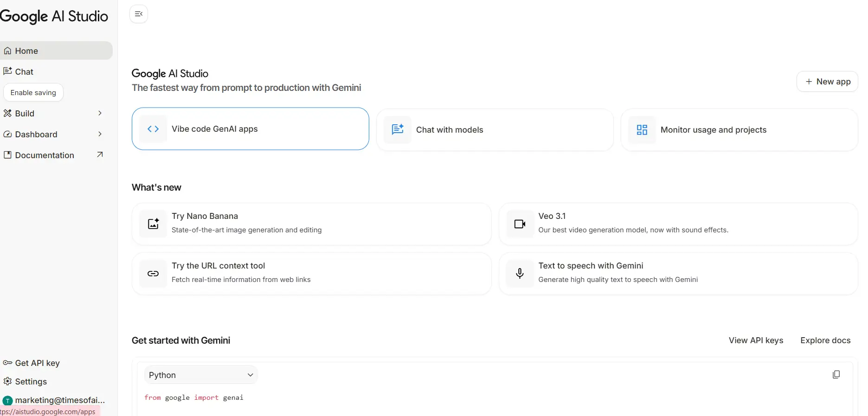
Task: Click the link icon for URL context tool
Action: 153,274
